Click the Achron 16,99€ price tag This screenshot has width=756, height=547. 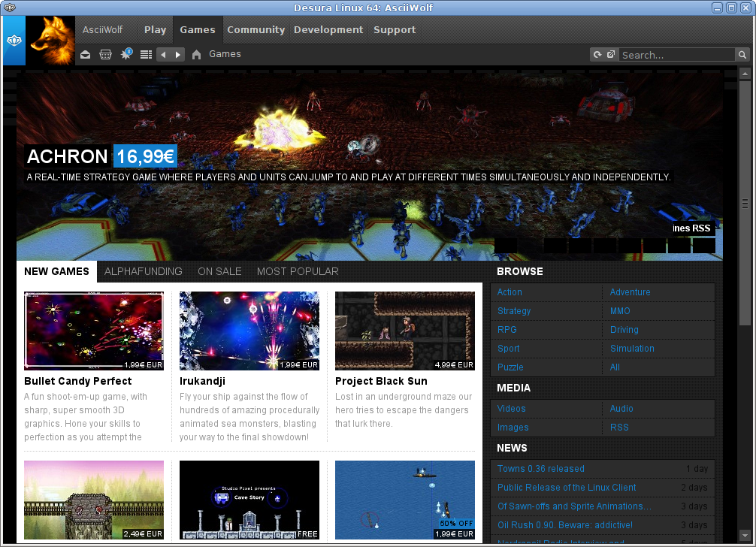[145, 156]
